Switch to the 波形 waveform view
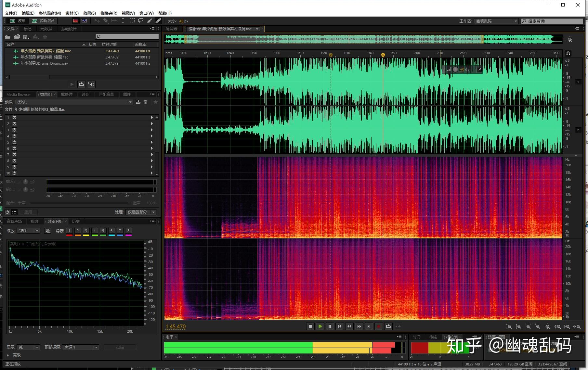 click(18, 21)
